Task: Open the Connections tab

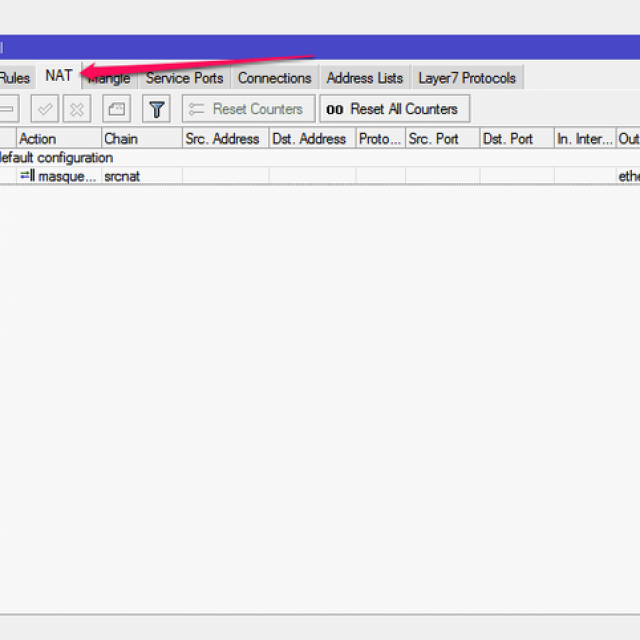Action: click(274, 78)
